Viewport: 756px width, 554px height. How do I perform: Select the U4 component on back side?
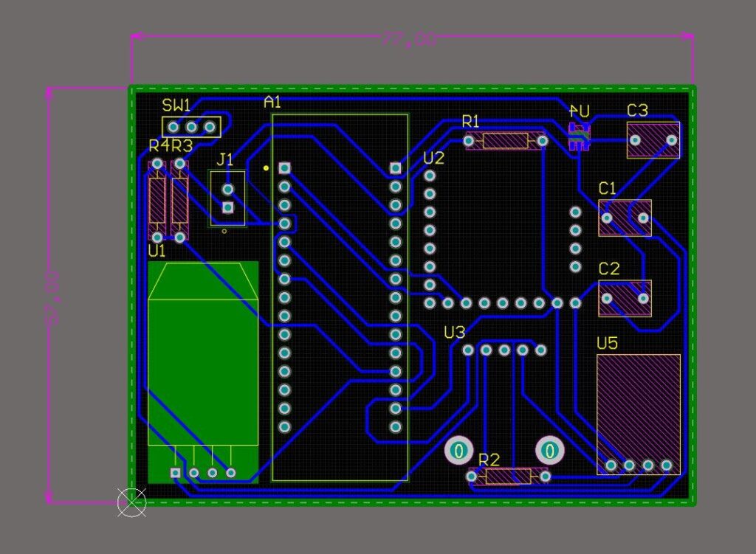[580, 137]
